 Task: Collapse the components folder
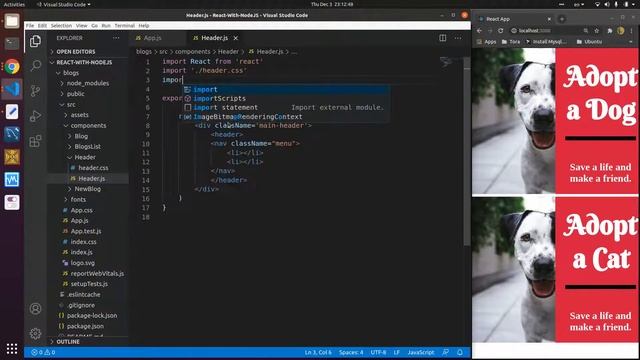[88, 126]
